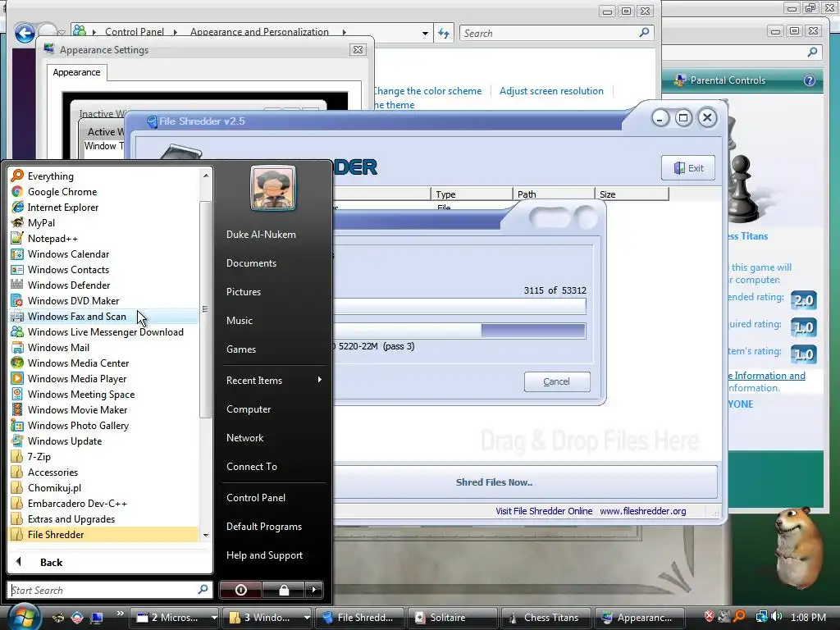840x630 pixels.
Task: Open Windows Fax and Scan
Action: 104,316
